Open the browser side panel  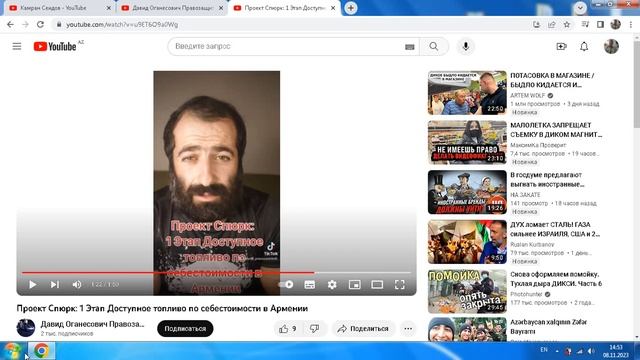point(600,24)
